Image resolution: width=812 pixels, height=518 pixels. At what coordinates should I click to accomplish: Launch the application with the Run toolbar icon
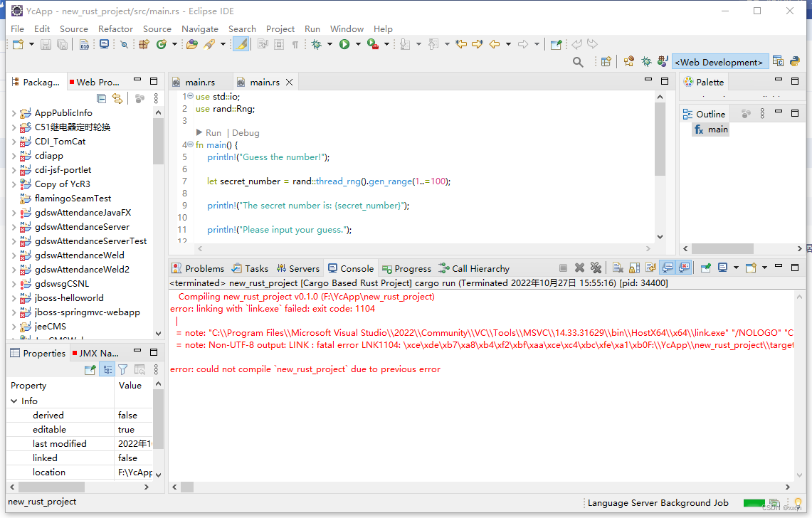pyautogui.click(x=344, y=43)
